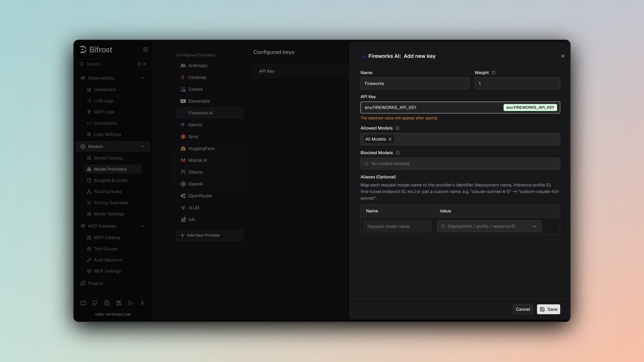The image size is (644, 362).
Task: Toggle dark mode moon icon
Action: coord(130,303)
